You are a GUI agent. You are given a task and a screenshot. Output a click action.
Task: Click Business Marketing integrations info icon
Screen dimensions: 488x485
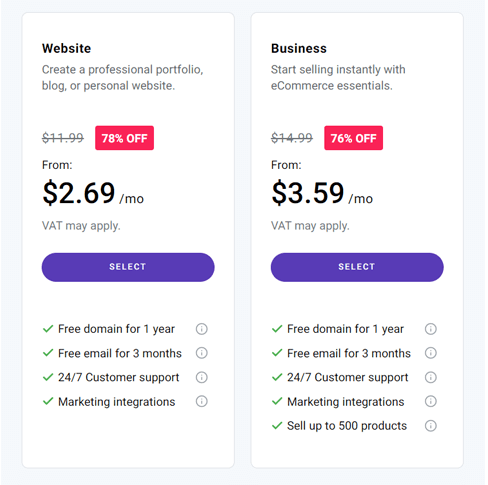(x=430, y=401)
